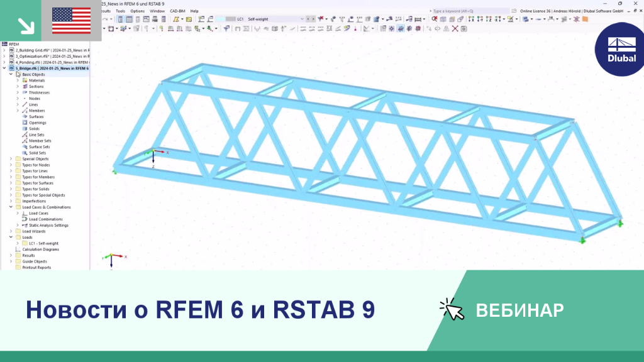Expand the Materials tree node
This screenshot has height=362, width=644.
18,80
